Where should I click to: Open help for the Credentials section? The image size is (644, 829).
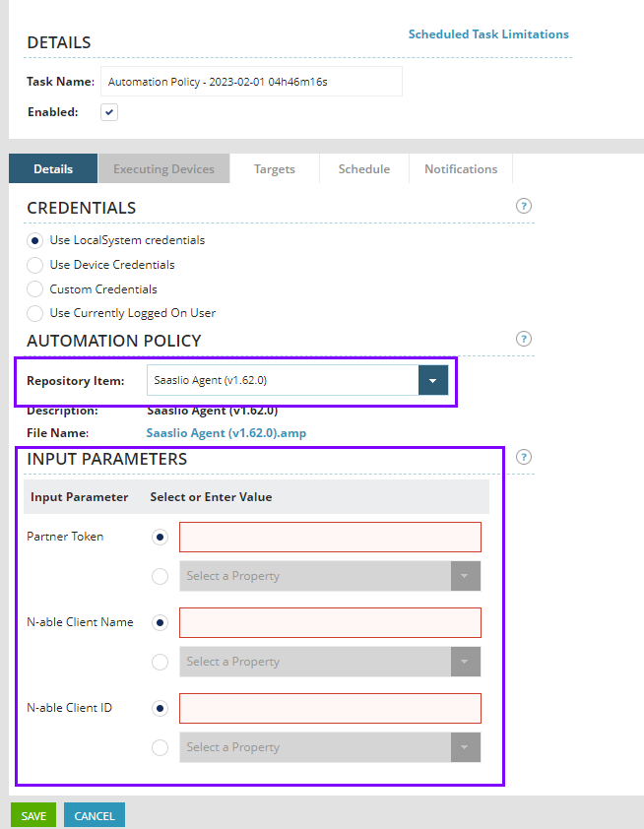pyautogui.click(x=524, y=206)
